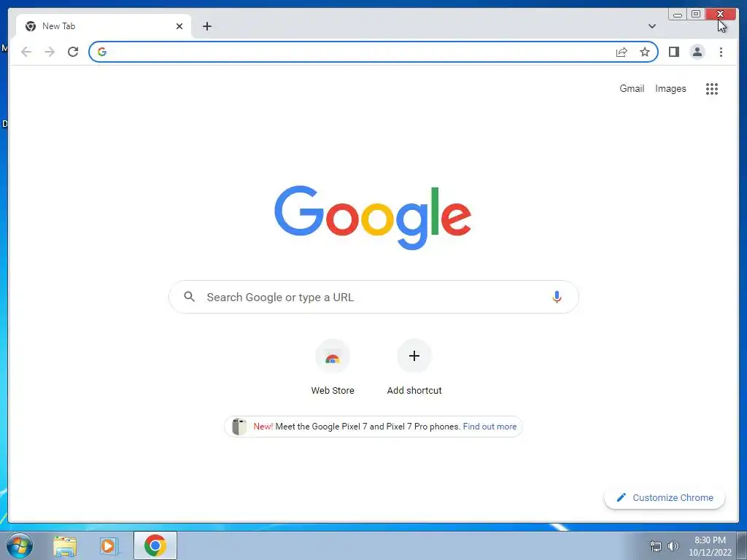Restore down the Chrome window
This screenshot has height=560, width=747.
point(695,15)
